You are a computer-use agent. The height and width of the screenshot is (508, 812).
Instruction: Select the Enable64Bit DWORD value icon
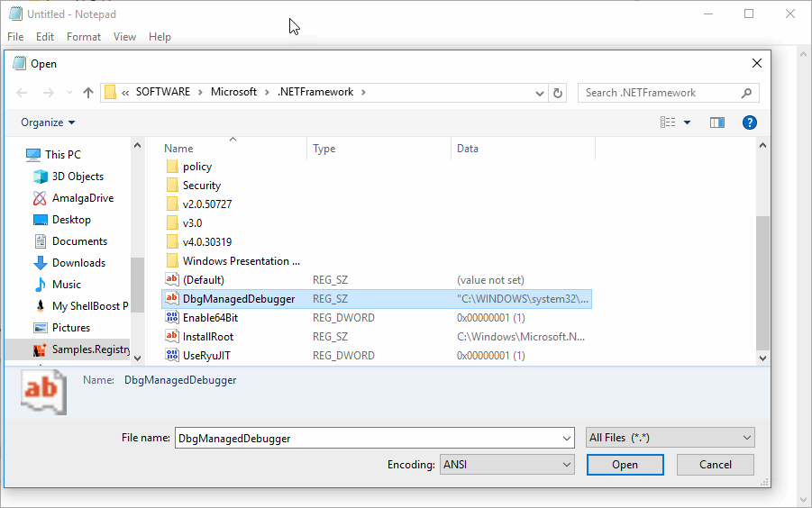coord(172,318)
